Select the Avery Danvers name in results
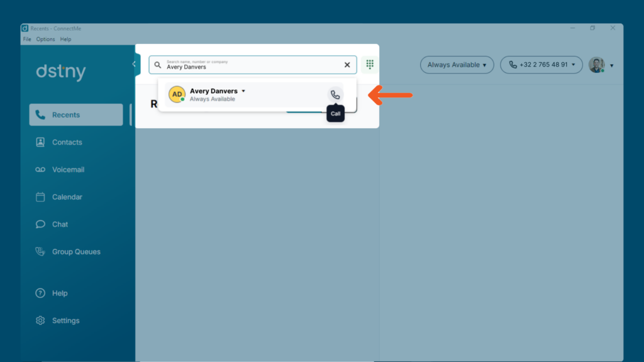This screenshot has height=362, width=644. coord(214,91)
